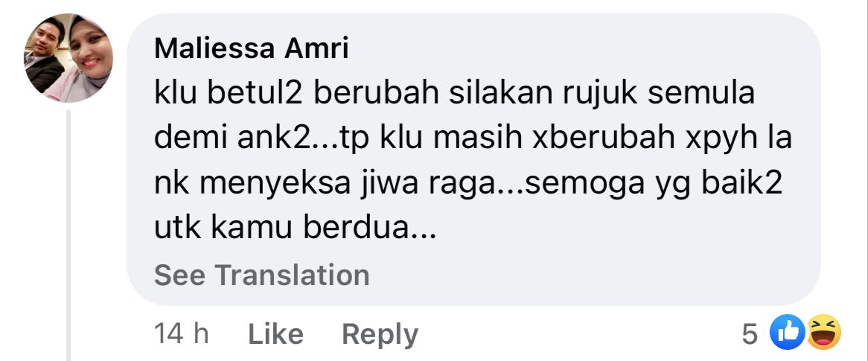The width and height of the screenshot is (868, 361).
Task: Click last comment line 'utk kamu berdua'
Action: pyautogui.click(x=295, y=229)
